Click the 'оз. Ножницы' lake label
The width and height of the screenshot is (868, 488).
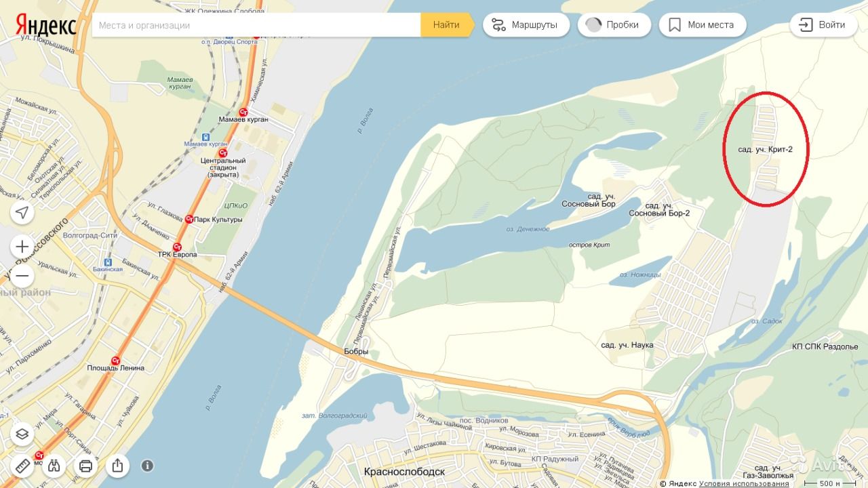[x=639, y=274]
